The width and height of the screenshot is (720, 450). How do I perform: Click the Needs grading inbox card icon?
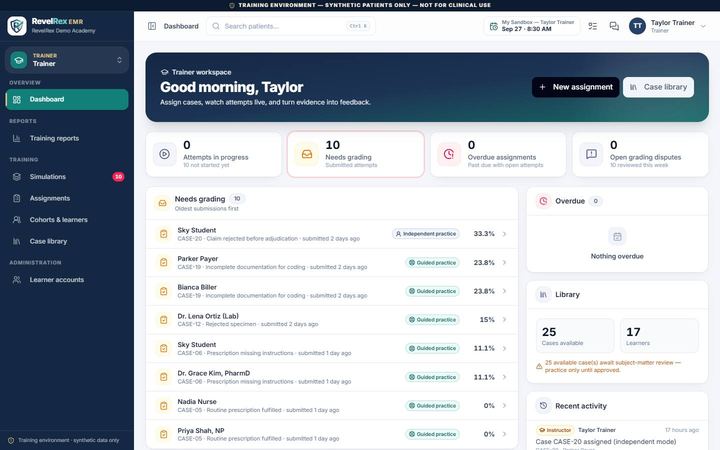coord(307,154)
